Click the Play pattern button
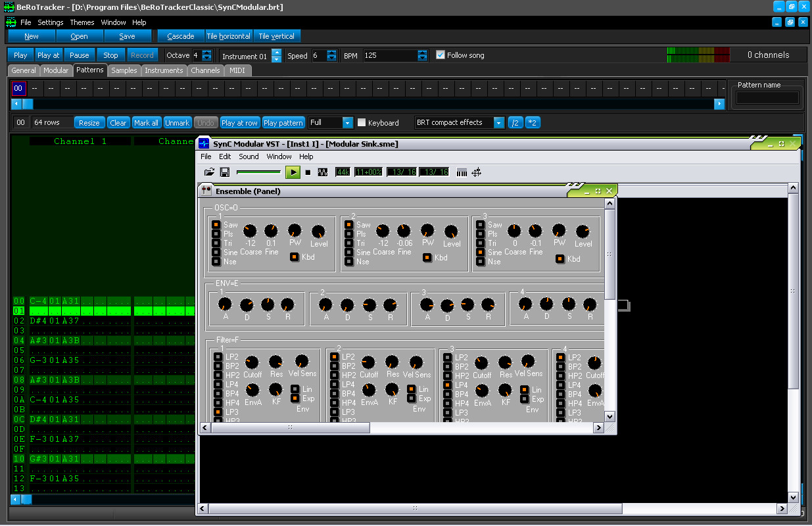Image resolution: width=812 pixels, height=526 pixels. tap(283, 123)
